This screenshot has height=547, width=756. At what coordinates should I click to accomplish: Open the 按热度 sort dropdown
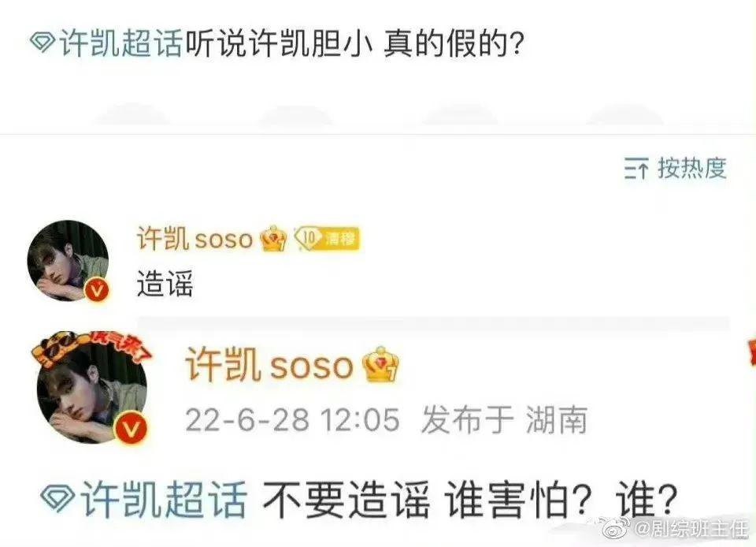tap(676, 169)
